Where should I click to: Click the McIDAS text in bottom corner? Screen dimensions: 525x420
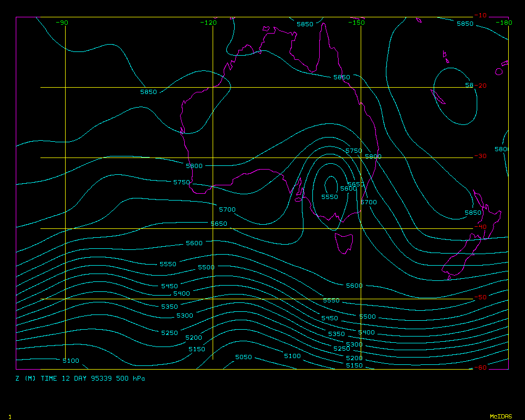[500, 416]
